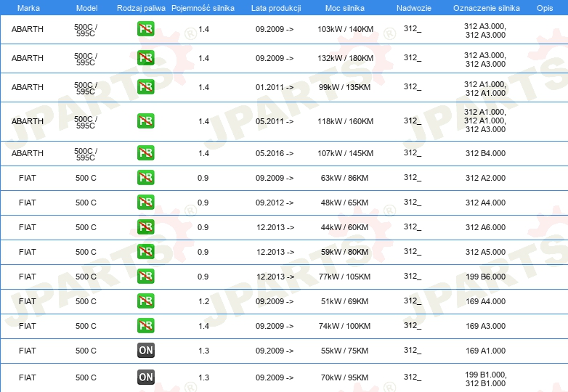Click engine code 169 A1.000

coord(485,351)
